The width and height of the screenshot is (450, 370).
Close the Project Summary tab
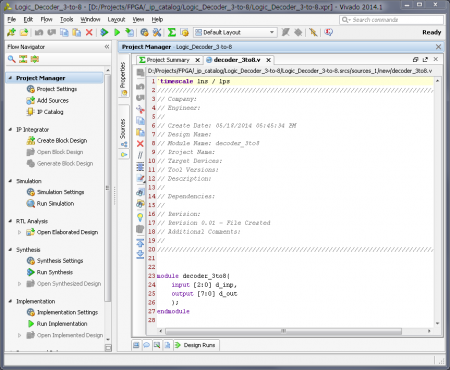(x=197, y=60)
